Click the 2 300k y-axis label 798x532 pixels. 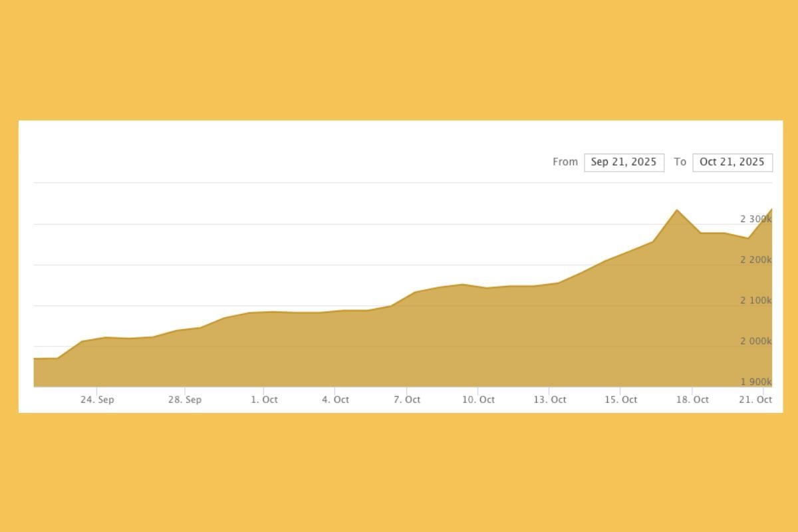[x=755, y=219]
